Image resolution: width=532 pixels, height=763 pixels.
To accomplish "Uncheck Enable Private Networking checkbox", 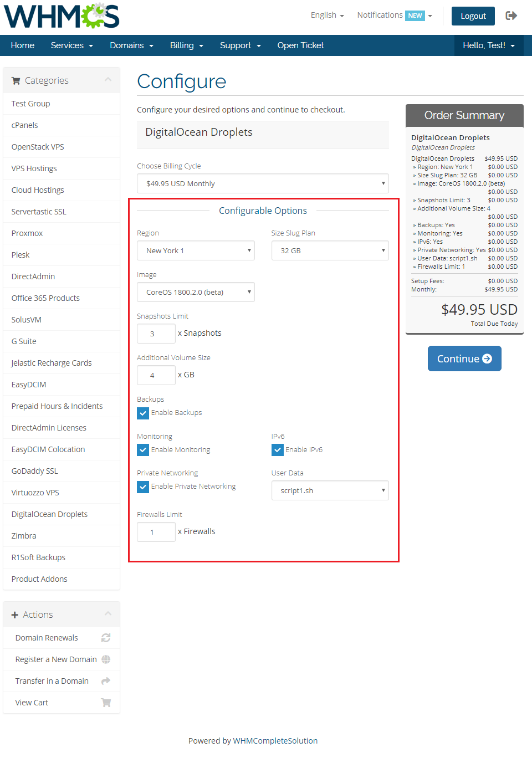I will 143,487.
